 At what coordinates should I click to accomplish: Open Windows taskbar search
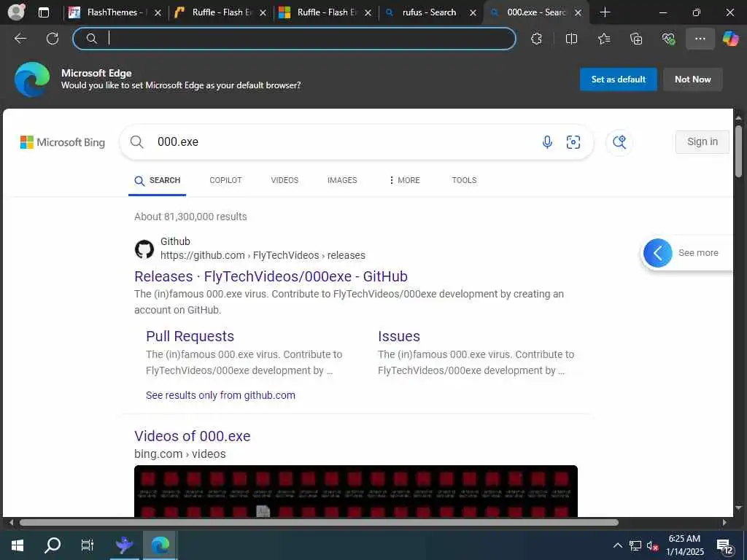click(x=53, y=545)
